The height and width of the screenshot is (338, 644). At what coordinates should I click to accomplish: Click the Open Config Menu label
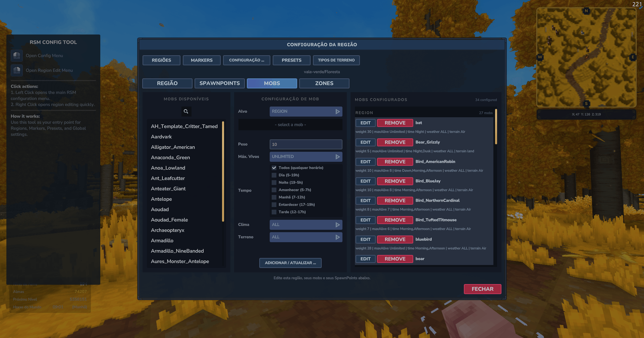[x=44, y=56]
